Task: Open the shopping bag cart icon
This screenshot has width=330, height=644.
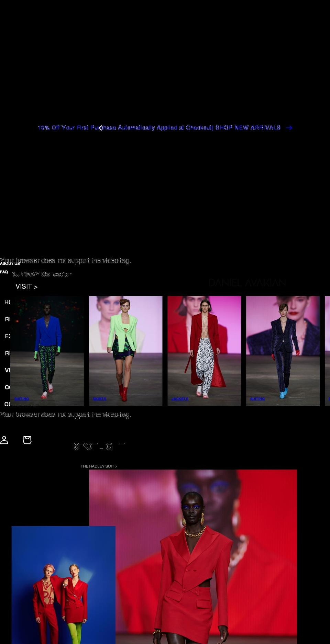Action: point(27,440)
